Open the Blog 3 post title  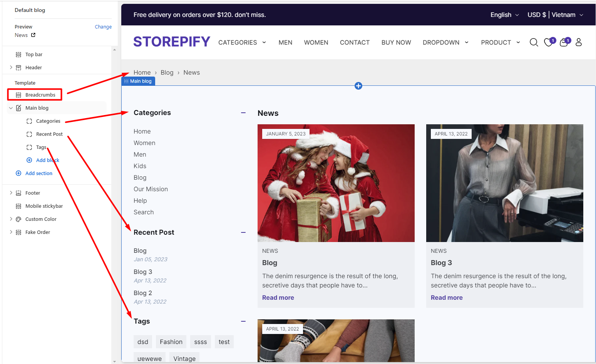tap(441, 263)
